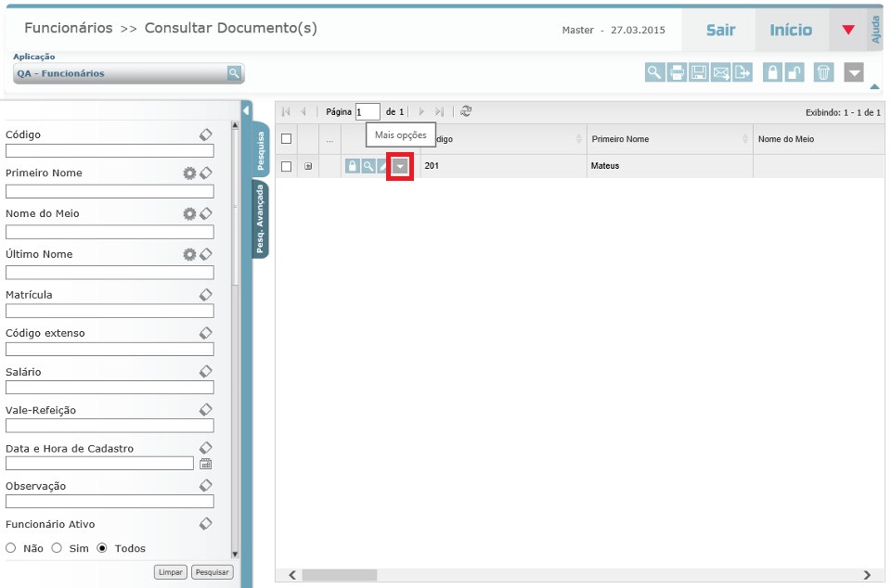891x588 pixels.
Task: Click the send by email envelope icon
Action: (x=720, y=72)
